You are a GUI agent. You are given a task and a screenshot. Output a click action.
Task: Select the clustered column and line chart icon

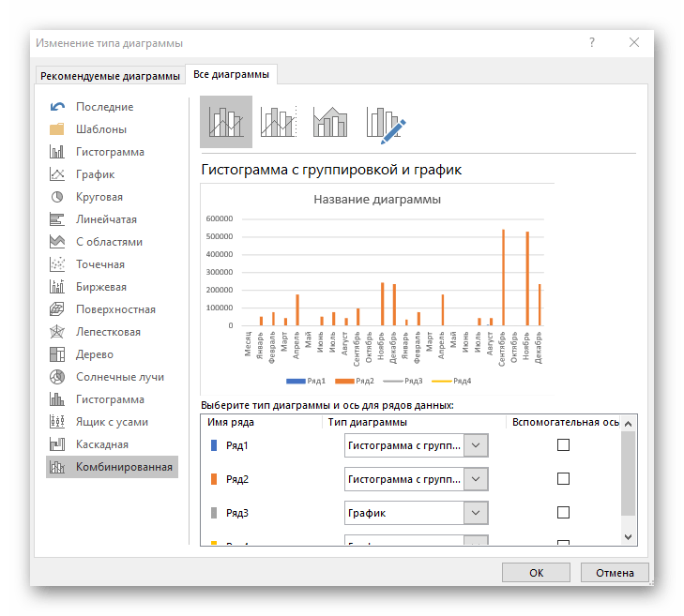[226, 122]
